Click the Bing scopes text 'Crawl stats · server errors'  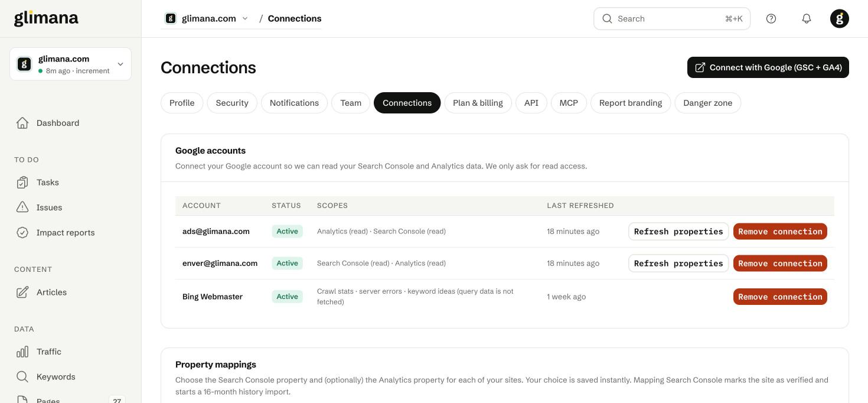click(360, 291)
